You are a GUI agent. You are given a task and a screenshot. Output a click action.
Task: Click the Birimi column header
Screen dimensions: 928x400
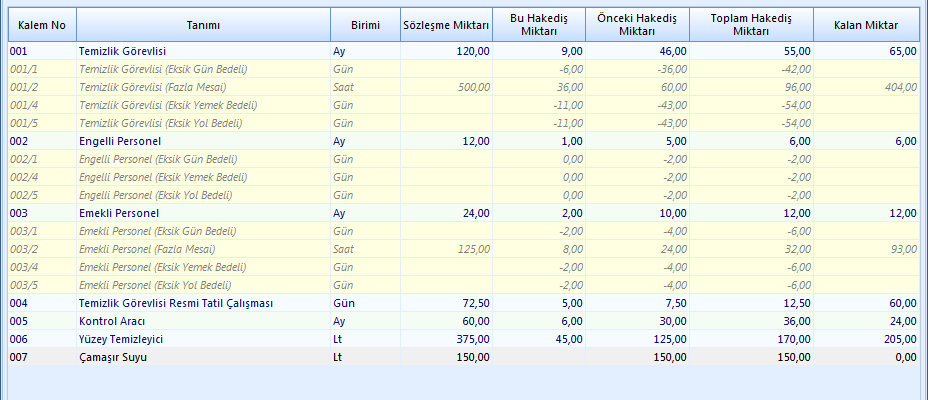(x=364, y=24)
